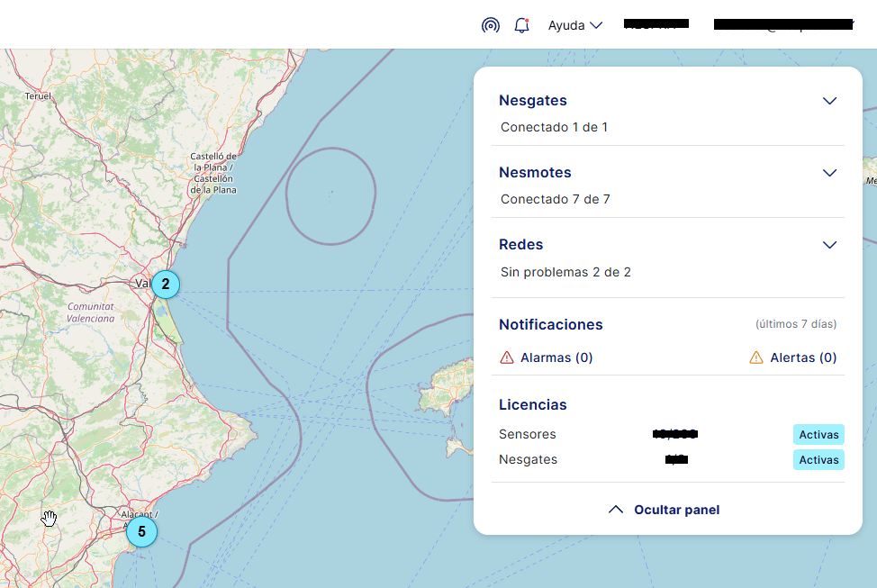Image resolution: width=877 pixels, height=588 pixels.
Task: Click the orange Alertas warning triangle icon
Action: click(756, 358)
